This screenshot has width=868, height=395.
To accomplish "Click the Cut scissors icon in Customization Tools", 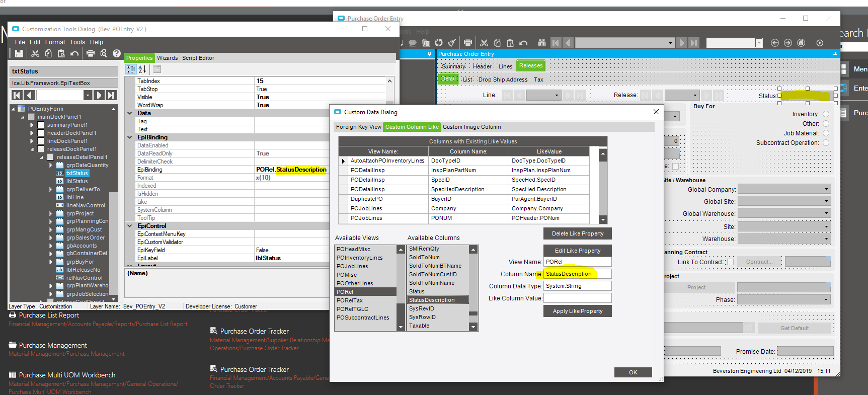I will click(x=35, y=53).
